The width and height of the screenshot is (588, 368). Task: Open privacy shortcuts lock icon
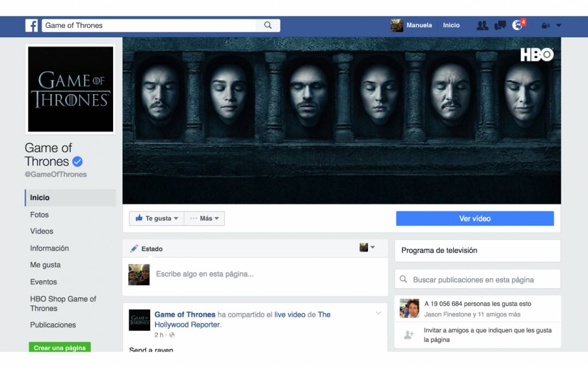[545, 26]
